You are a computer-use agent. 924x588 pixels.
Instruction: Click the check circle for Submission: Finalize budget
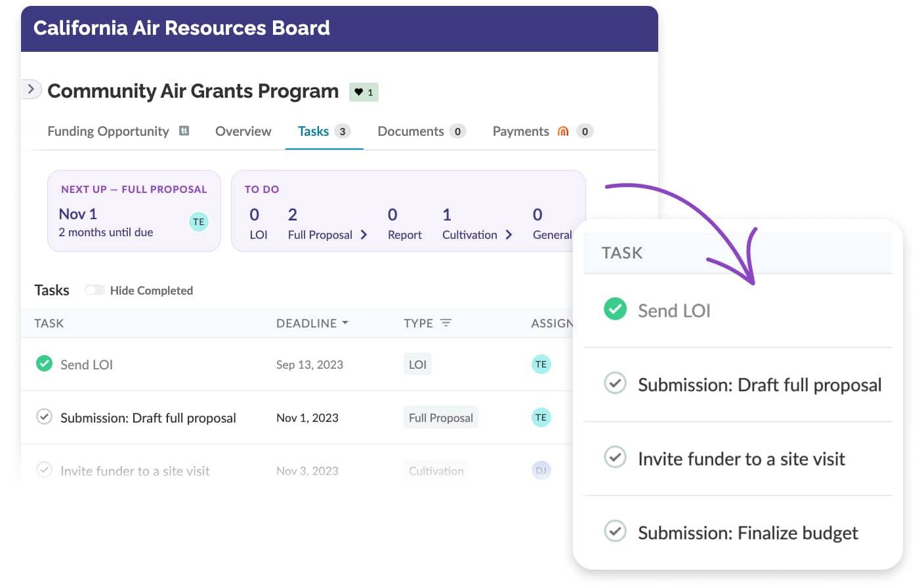coord(615,532)
